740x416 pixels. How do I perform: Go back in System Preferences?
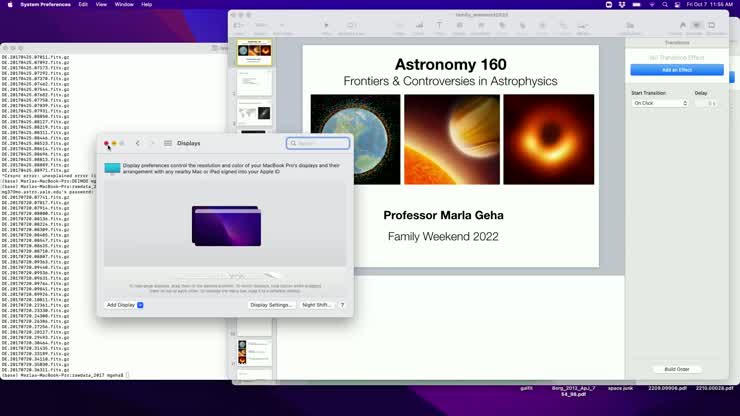[138, 143]
